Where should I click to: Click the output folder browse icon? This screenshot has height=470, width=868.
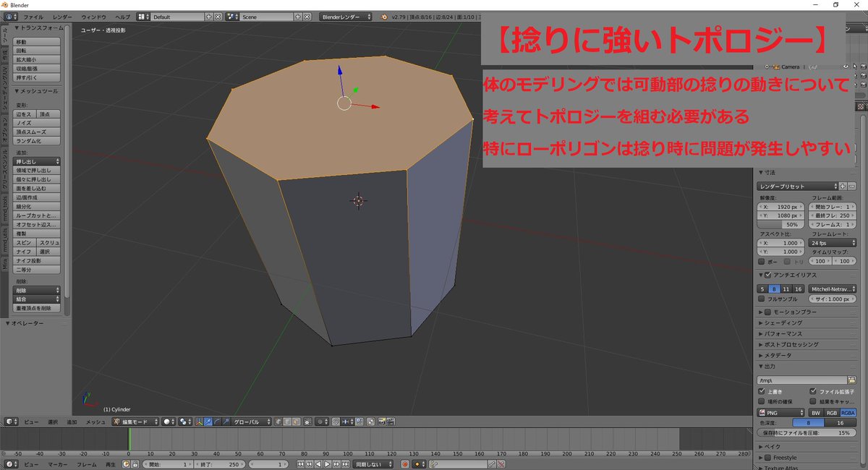(852, 380)
